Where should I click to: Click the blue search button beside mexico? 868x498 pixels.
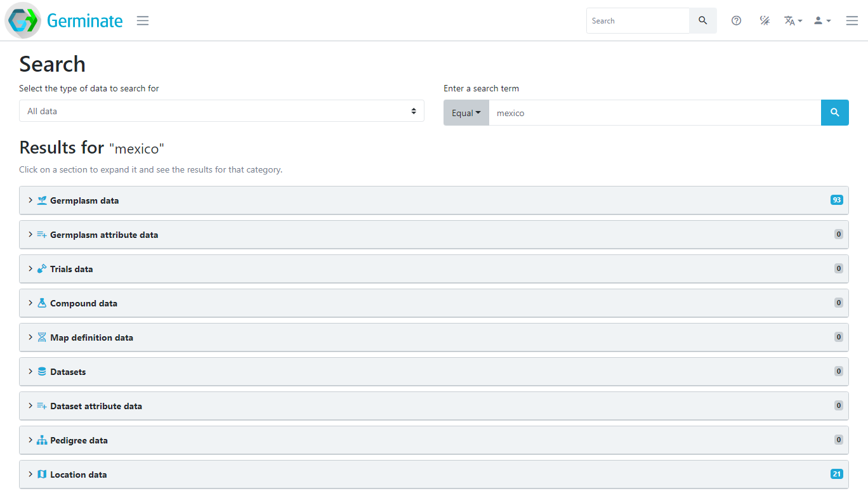click(x=834, y=112)
